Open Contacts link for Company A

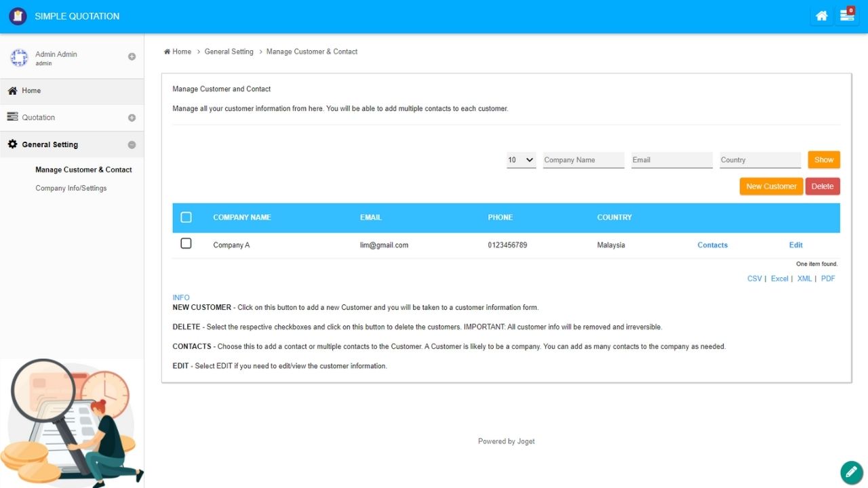point(712,245)
